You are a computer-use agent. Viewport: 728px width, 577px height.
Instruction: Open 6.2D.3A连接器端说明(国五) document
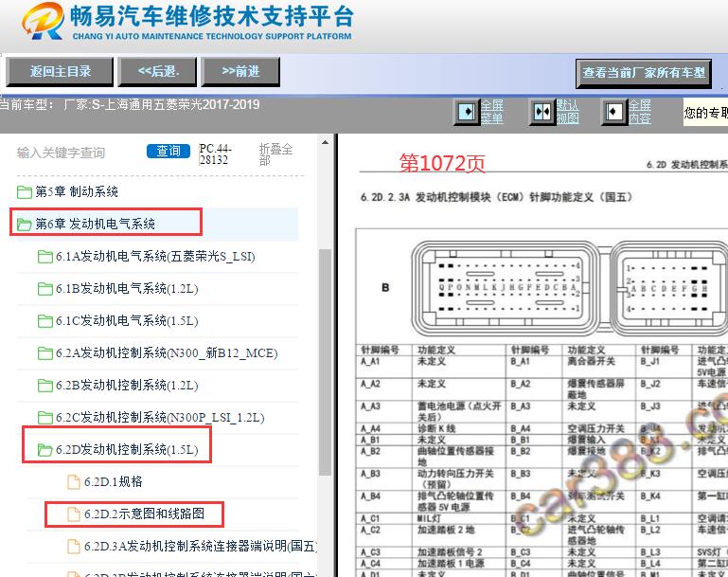200,546
